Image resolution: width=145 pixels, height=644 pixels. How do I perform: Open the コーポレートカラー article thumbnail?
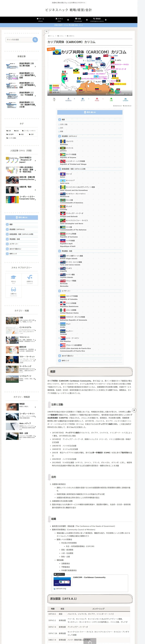[12, 200]
